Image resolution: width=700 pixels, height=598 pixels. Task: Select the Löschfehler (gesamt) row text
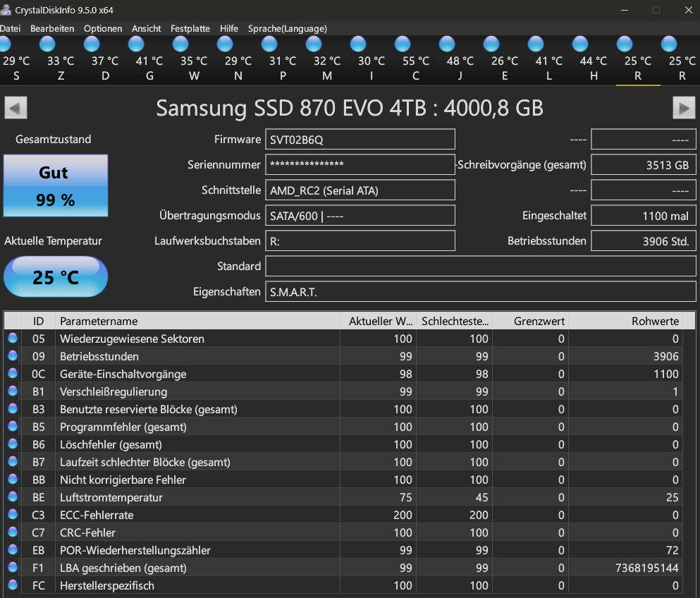(111, 445)
